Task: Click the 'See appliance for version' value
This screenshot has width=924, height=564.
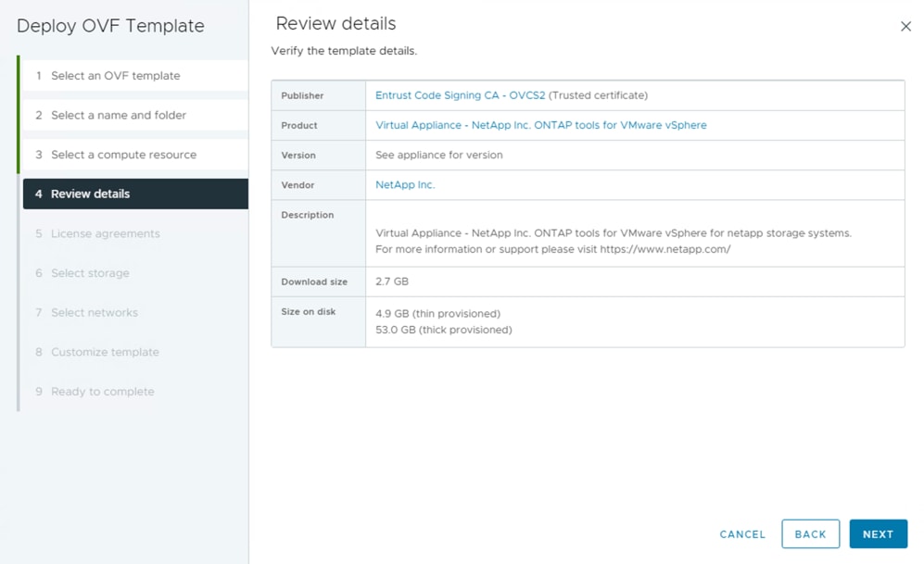Action: click(439, 155)
